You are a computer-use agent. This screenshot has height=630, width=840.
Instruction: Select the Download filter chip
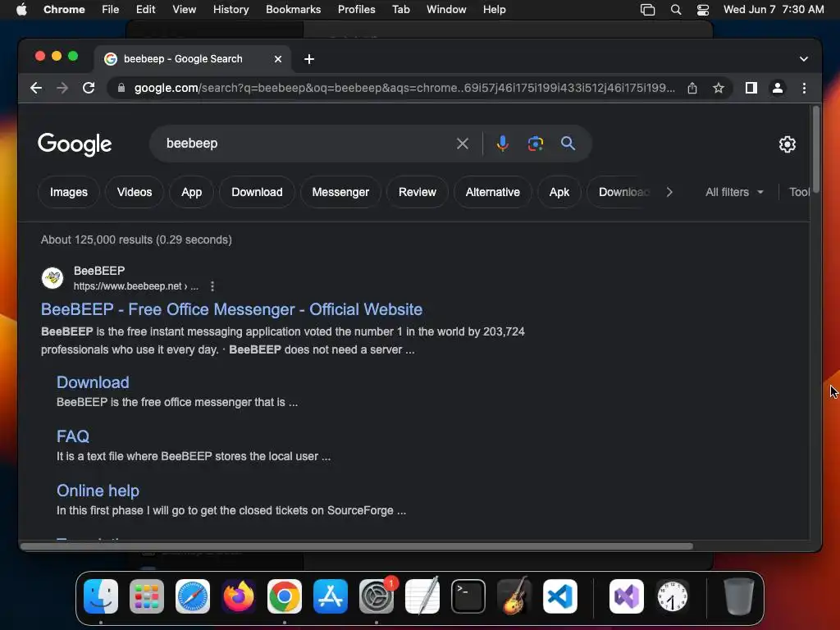tap(257, 192)
